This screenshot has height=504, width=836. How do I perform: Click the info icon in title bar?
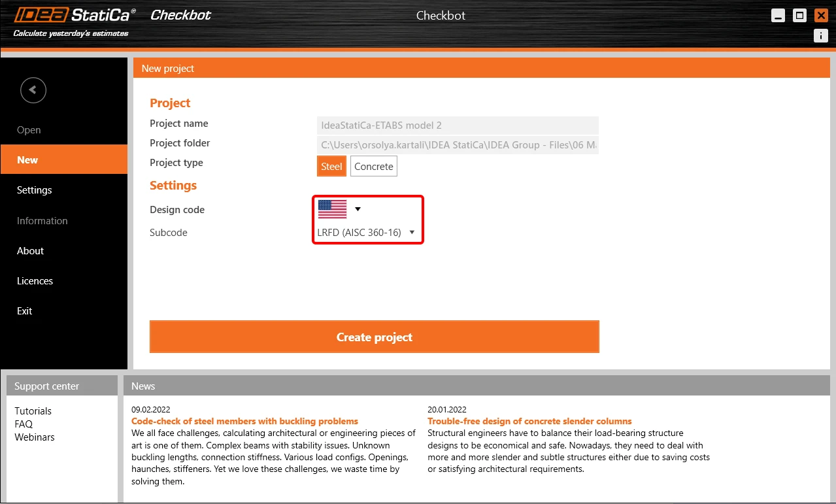click(821, 36)
